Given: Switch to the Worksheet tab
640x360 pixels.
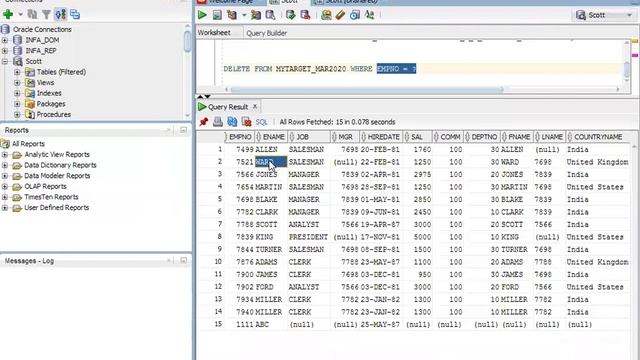Looking at the screenshot, I should (x=214, y=33).
